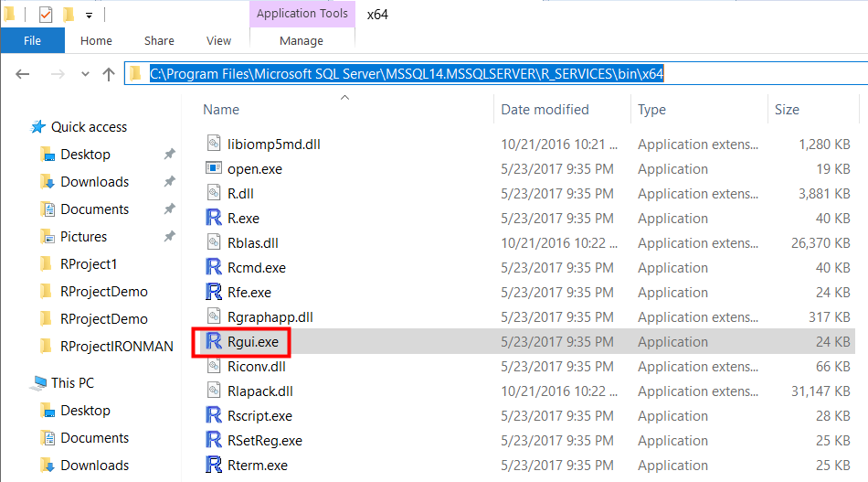Screen dimensions: 868x482
Task: Click the 3,881 KB size of R.dll
Action: pyautogui.click(x=824, y=193)
